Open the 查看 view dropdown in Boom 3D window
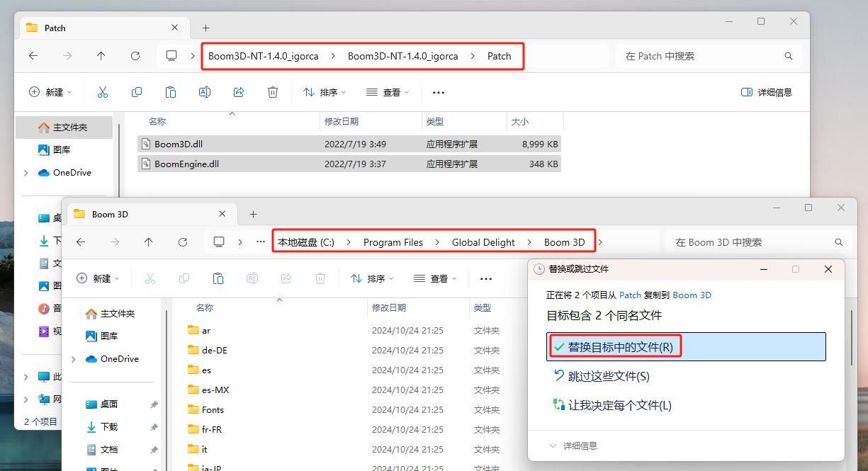 click(x=434, y=278)
